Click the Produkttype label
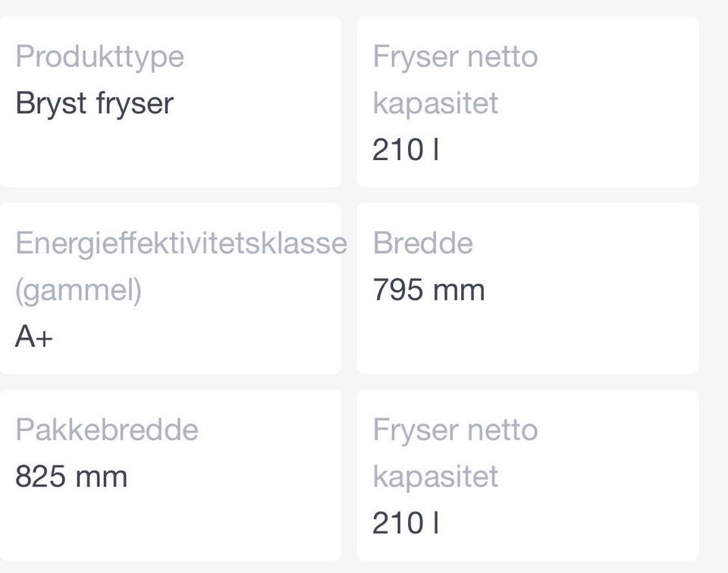The height and width of the screenshot is (573, 728). (x=99, y=57)
